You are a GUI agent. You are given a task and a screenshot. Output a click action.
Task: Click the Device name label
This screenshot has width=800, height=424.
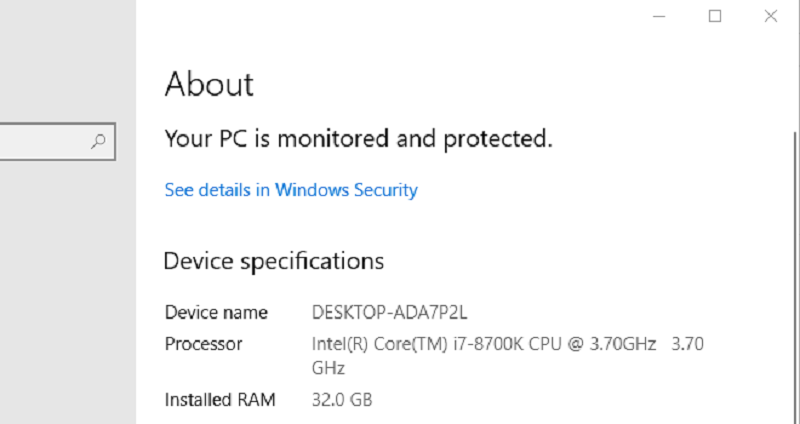[216, 312]
